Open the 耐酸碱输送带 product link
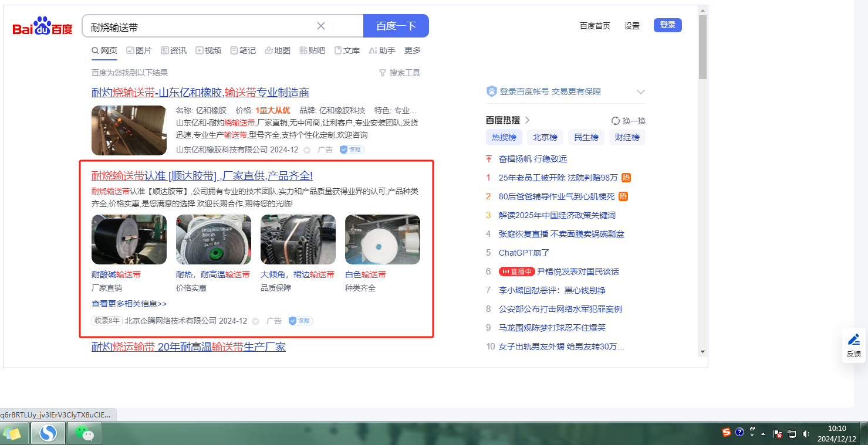The image size is (868, 445). pos(116,275)
